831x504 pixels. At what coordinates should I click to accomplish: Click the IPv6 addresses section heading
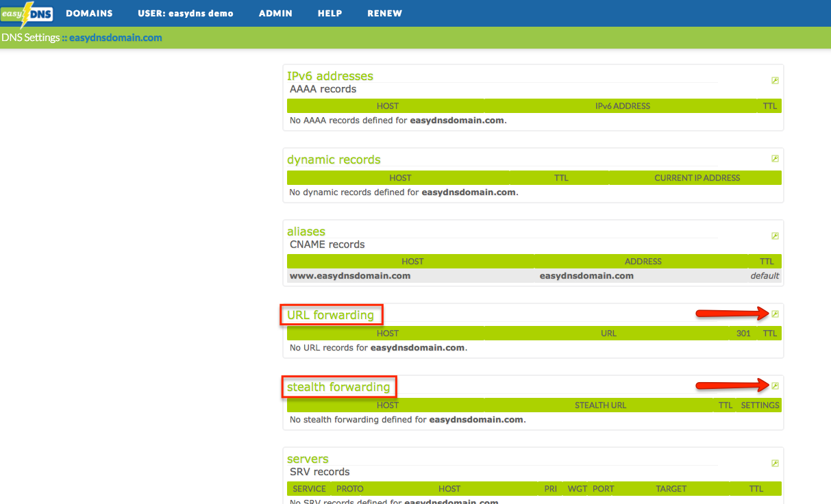330,76
